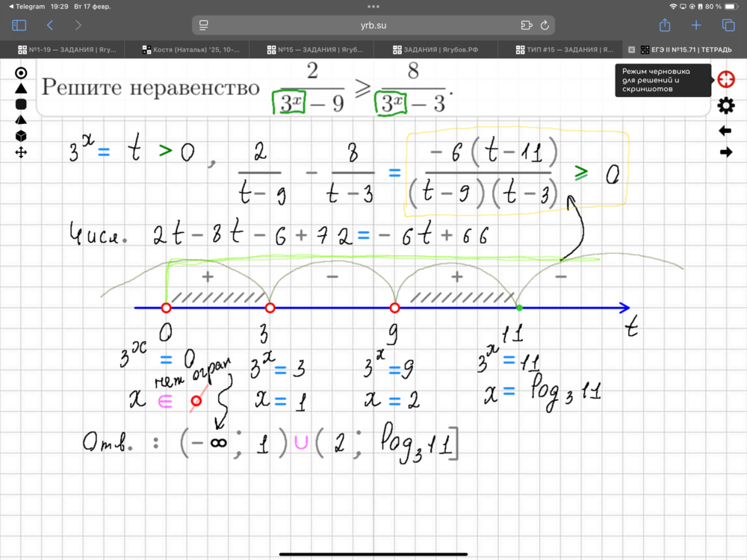Select the black triangle shape tool
The height and width of the screenshot is (560, 747).
pyautogui.click(x=21, y=88)
